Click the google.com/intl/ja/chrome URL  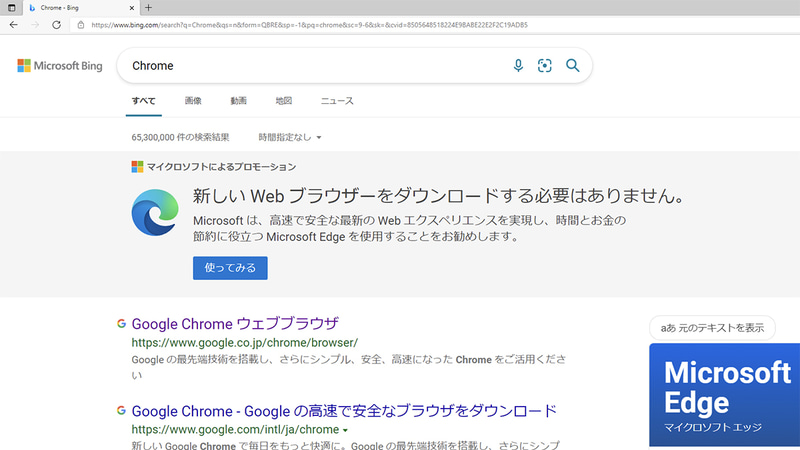pyautogui.click(x=235, y=430)
